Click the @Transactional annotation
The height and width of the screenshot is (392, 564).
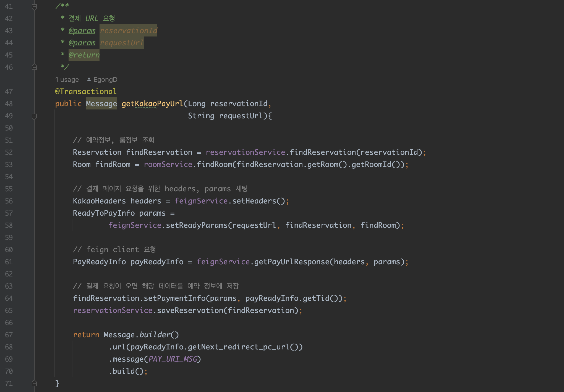point(86,92)
